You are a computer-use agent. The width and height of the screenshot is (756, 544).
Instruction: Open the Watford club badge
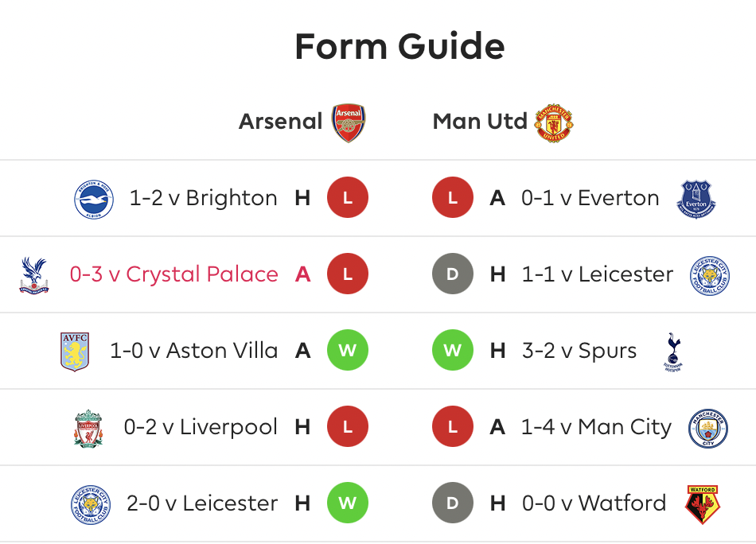703,504
